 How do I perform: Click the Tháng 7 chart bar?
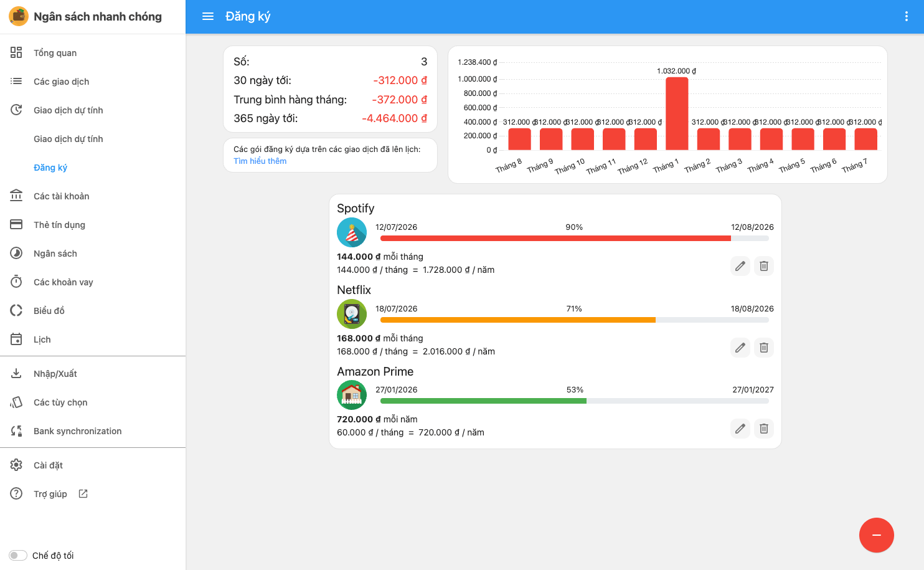tap(866, 139)
